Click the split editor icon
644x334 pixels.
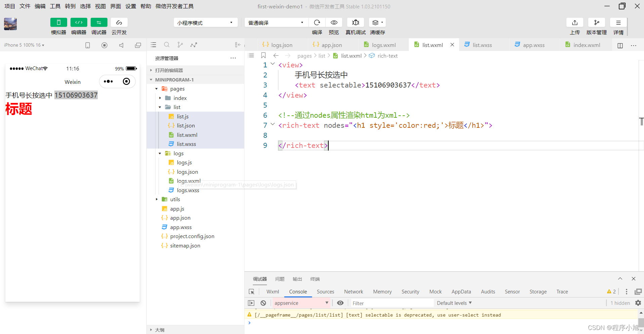pyautogui.click(x=620, y=45)
